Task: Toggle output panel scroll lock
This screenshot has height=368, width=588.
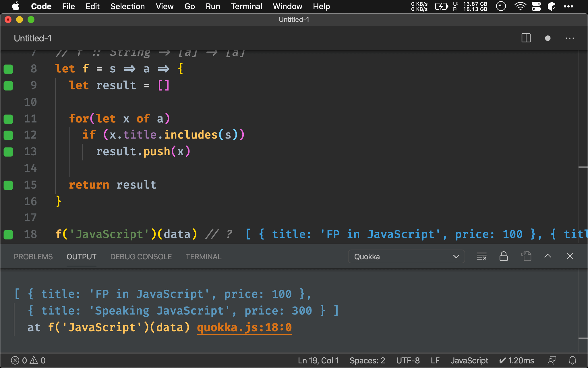Action: pyautogui.click(x=504, y=256)
